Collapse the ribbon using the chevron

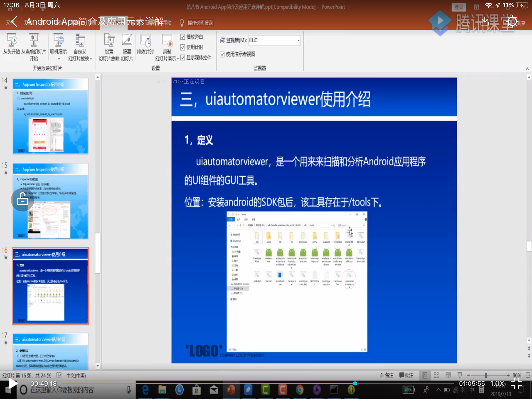[527, 69]
